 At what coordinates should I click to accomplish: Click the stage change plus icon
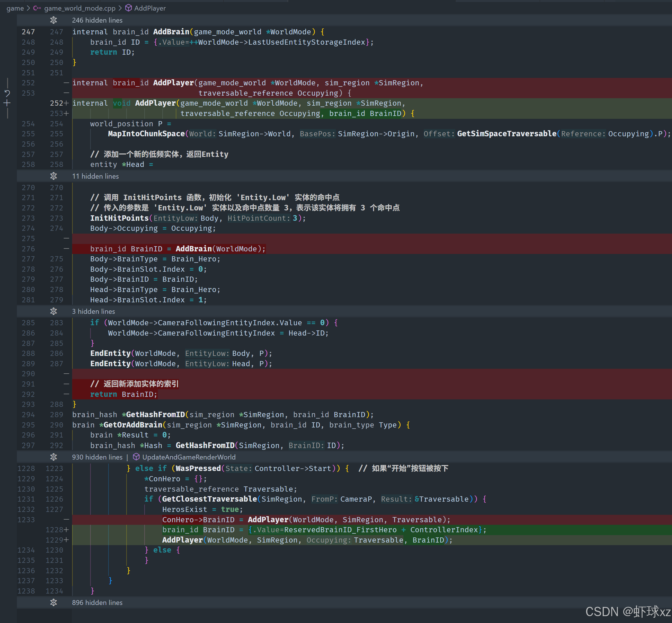7,103
